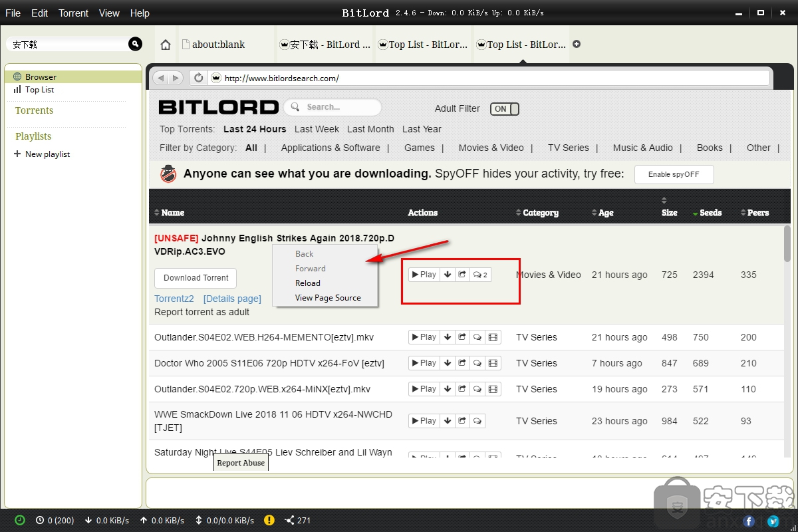Screen dimensions: 798x532
Task: Sort torrents by Age column
Action: 602,213
